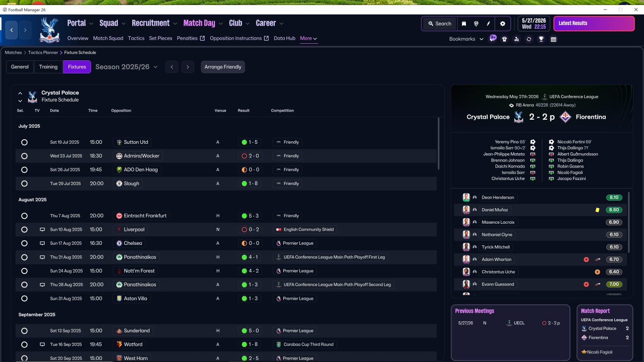
Task: Click the Search field in the top bar
Action: [440, 24]
